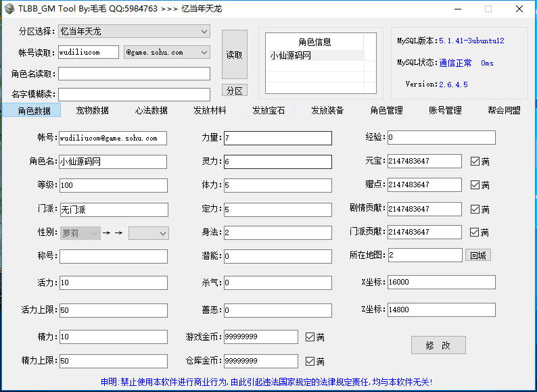
Task: Open the 分区选择 dropdown
Action: click(x=134, y=32)
